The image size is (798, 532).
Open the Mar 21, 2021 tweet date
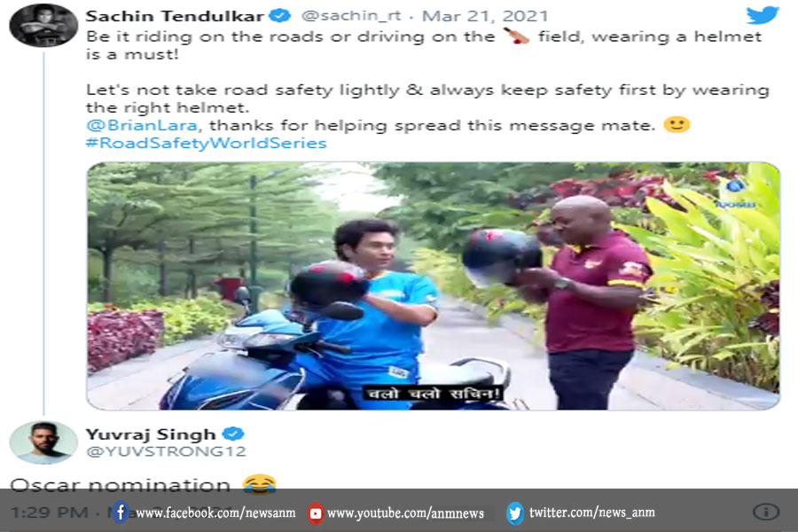click(484, 16)
